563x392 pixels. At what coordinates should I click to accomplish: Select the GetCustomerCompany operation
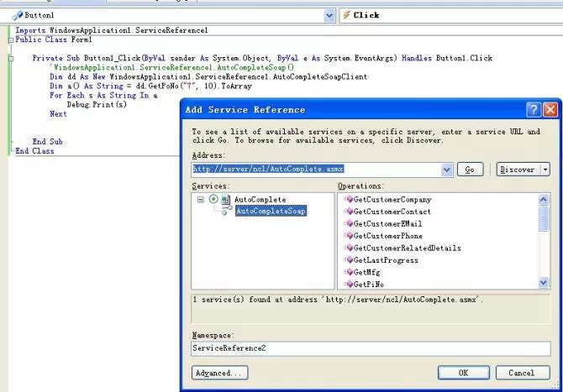[x=392, y=200]
